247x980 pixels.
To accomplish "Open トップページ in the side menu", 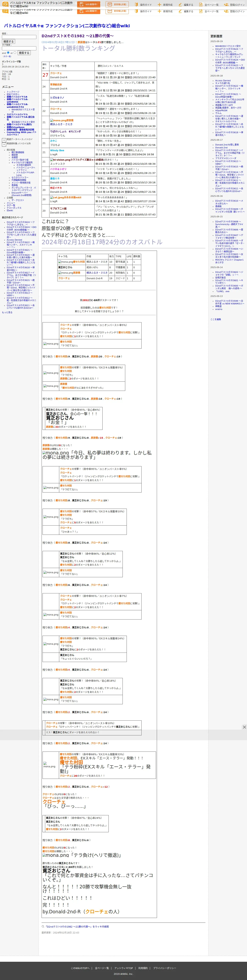I will [13, 92].
